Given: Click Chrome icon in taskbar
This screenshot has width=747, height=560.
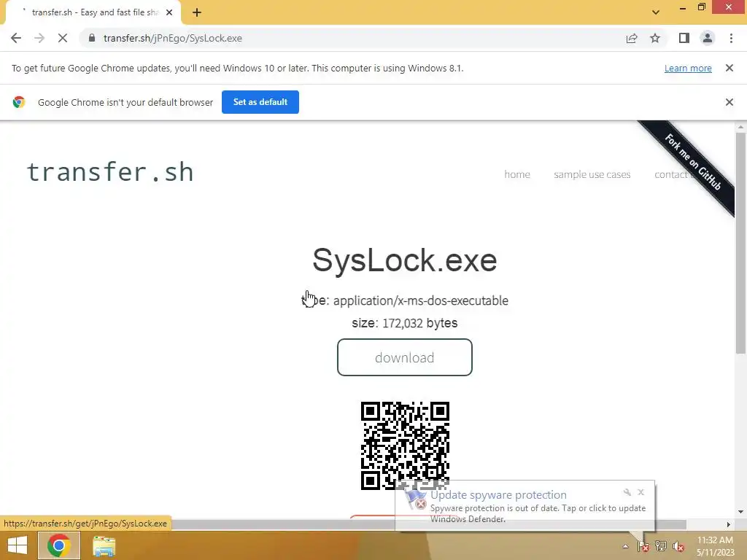Looking at the screenshot, I should (x=58, y=545).
